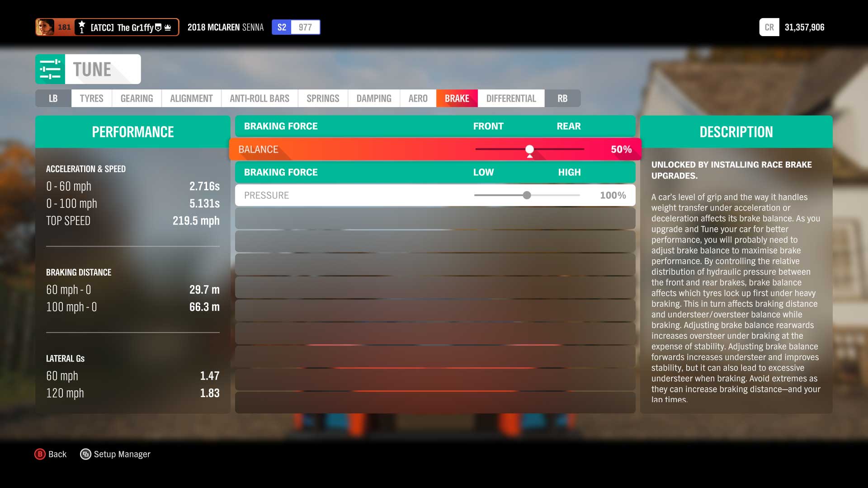Screen dimensions: 868x488
Task: Click the Tune sliders icon
Action: coord(50,69)
